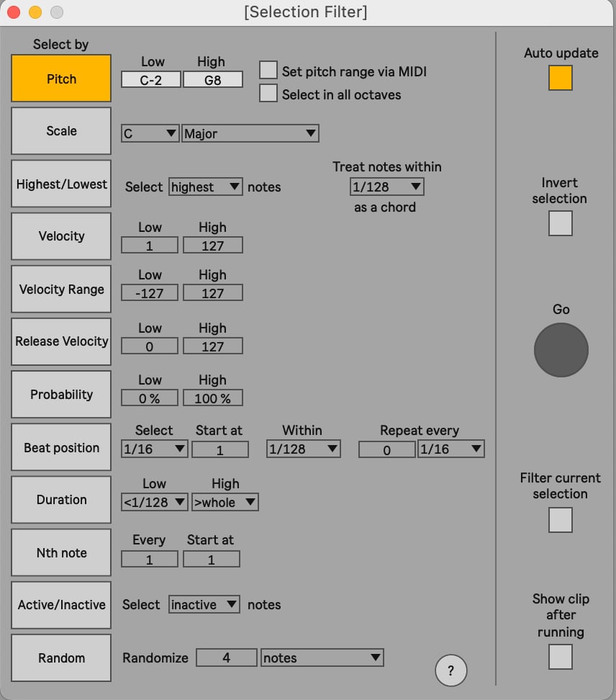Click Nth note Every field
This screenshot has width=616, height=700.
(x=150, y=559)
